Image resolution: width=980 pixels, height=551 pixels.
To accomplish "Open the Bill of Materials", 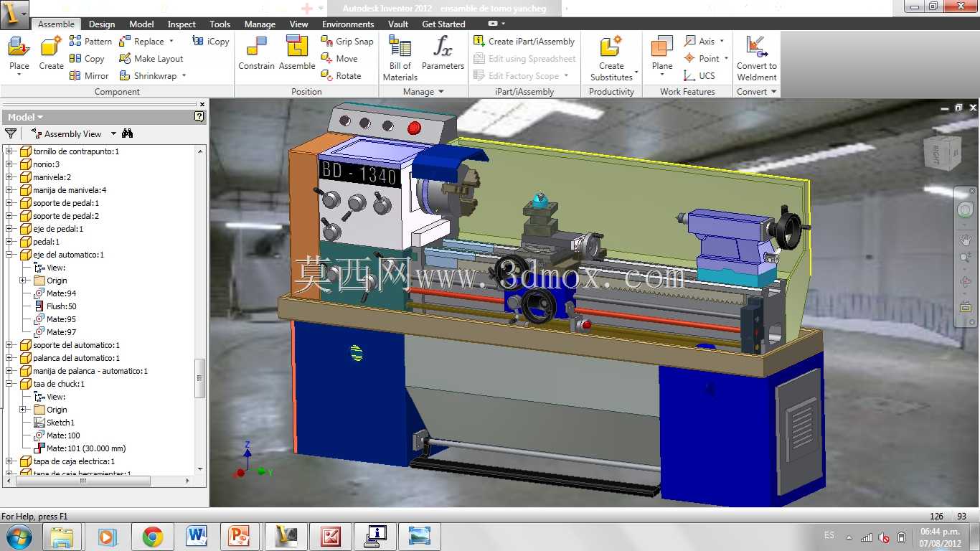I will coord(400,59).
